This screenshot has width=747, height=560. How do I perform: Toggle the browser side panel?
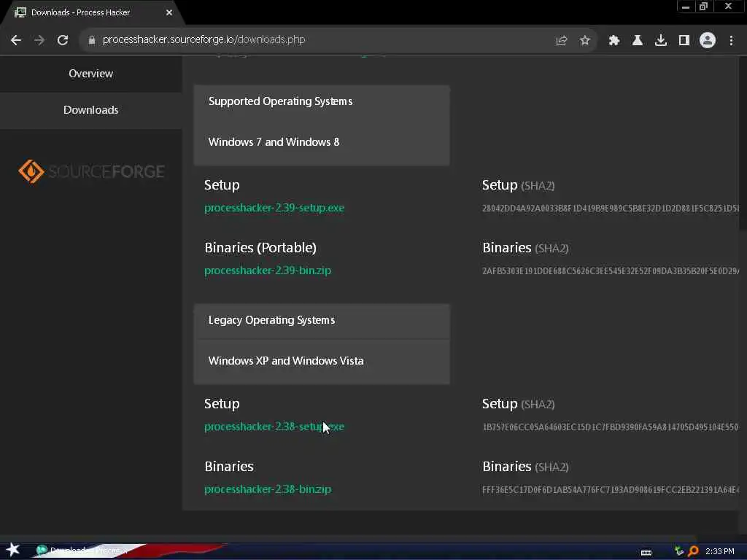[684, 41]
